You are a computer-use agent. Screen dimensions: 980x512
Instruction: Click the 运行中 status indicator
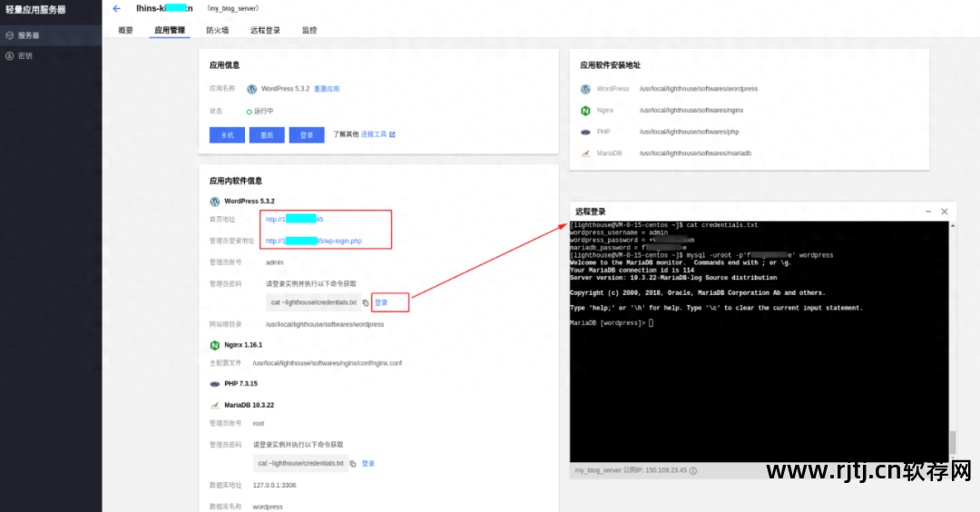click(x=260, y=112)
